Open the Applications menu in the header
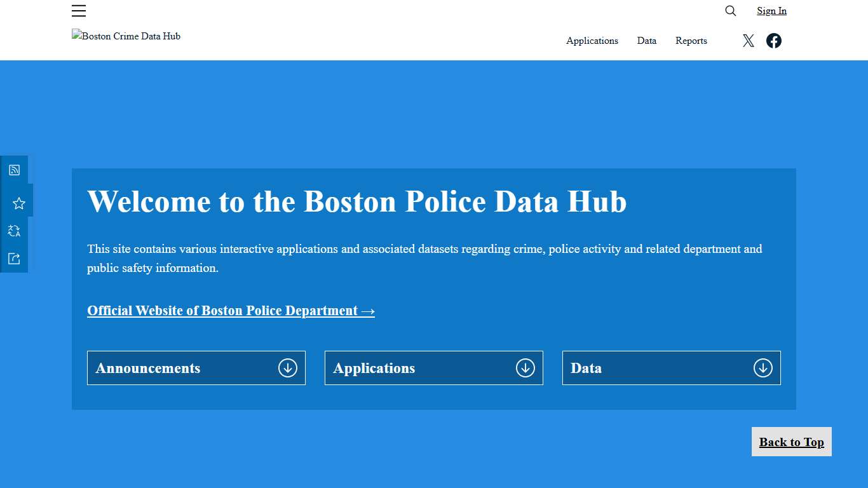Screen dimensions: 868x488 pos(592,41)
